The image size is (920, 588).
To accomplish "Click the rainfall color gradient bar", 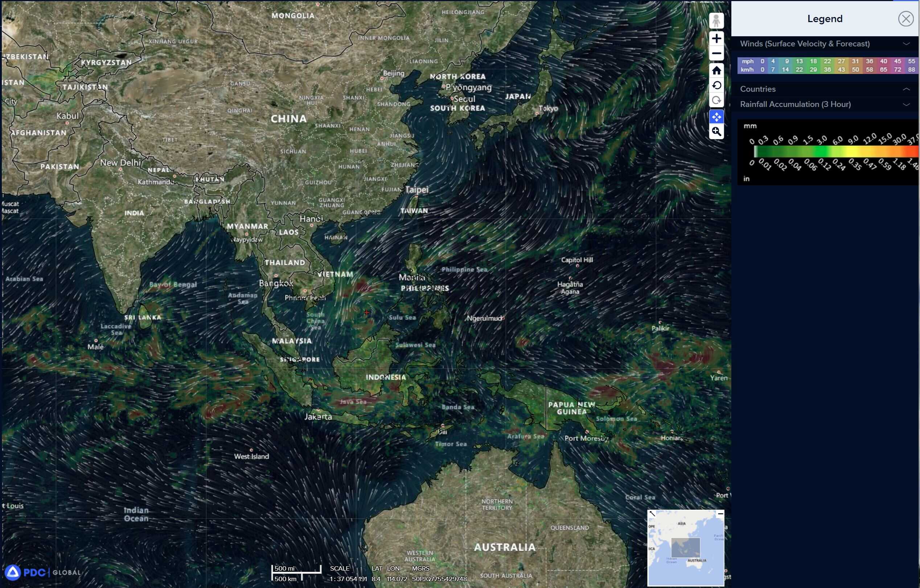I will 835,152.
